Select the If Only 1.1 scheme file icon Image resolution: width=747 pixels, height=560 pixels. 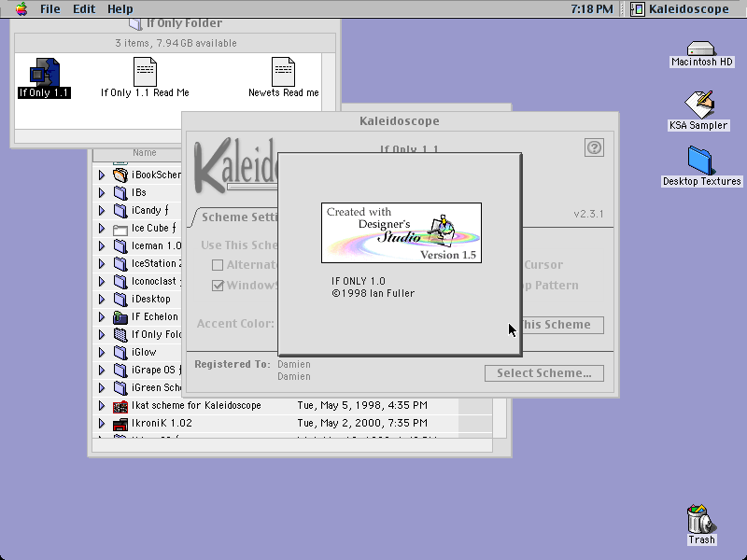click(x=45, y=72)
